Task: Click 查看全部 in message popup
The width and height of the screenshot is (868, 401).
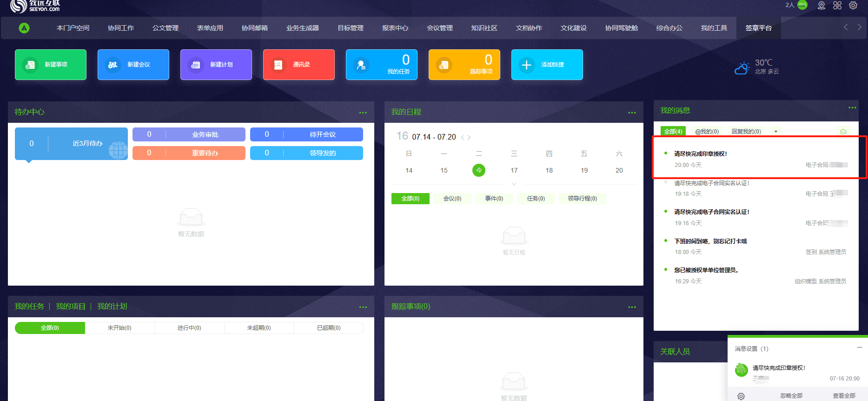Action: tap(844, 396)
